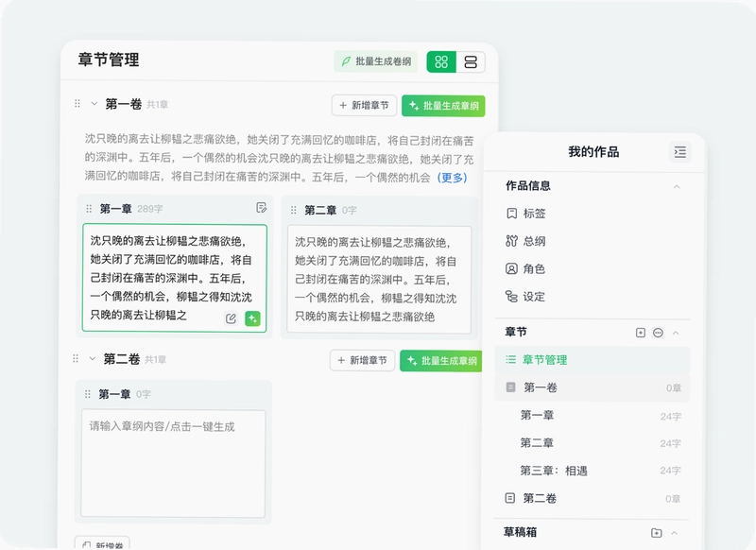Click the 我的作品 panel title
The width and height of the screenshot is (756, 550).
(593, 152)
